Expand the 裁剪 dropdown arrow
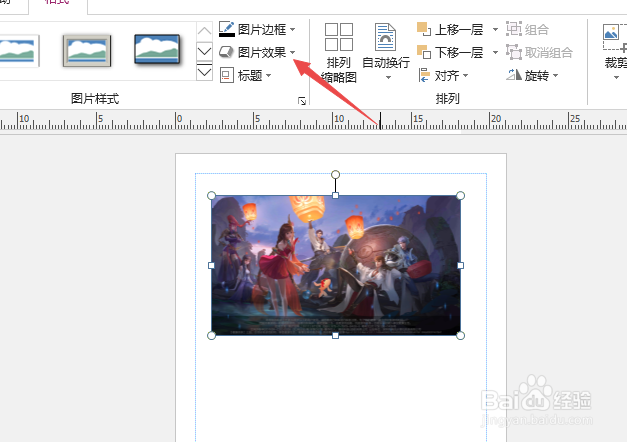 tap(616, 78)
